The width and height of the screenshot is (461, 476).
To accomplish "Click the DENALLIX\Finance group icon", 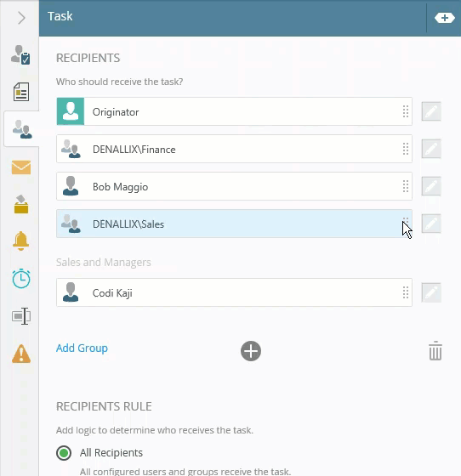I will click(71, 149).
